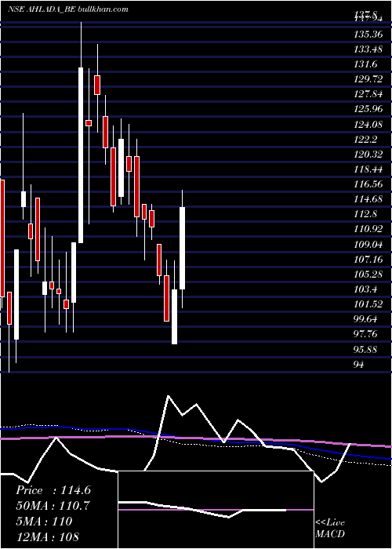Image resolution: width=392 pixels, height=549 pixels.
Task: Click the 101.52 price axis label
Action: [x=368, y=304]
